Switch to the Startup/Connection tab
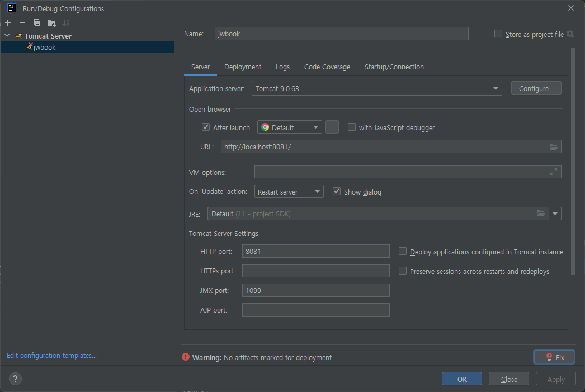This screenshot has width=585, height=392. tap(394, 67)
